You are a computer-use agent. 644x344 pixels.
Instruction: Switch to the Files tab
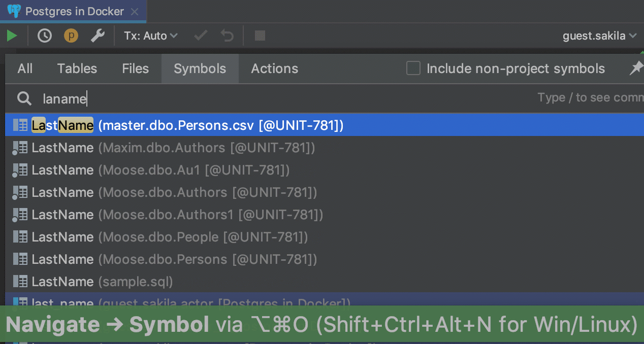[x=135, y=68]
